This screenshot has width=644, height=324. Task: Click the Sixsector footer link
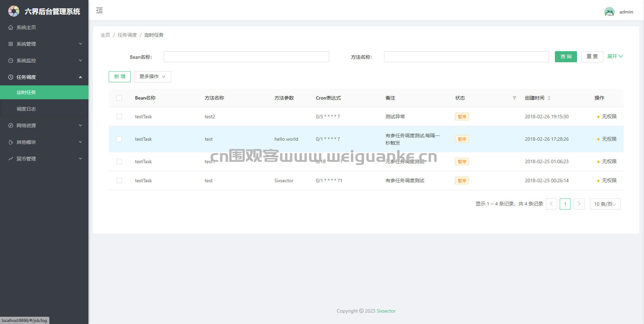coord(386,311)
